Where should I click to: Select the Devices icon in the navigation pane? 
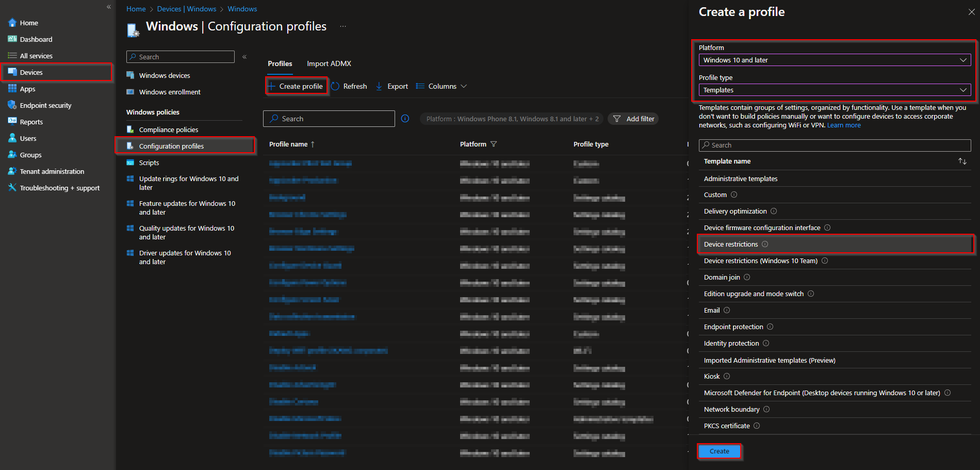[12, 72]
